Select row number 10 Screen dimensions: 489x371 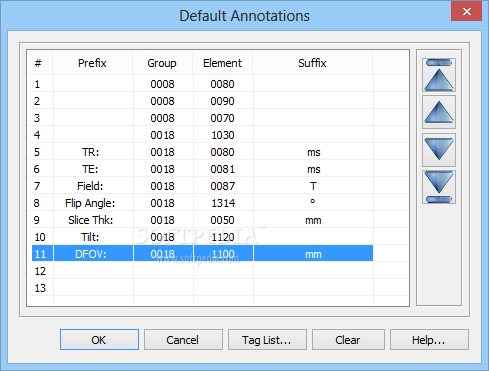pos(40,237)
